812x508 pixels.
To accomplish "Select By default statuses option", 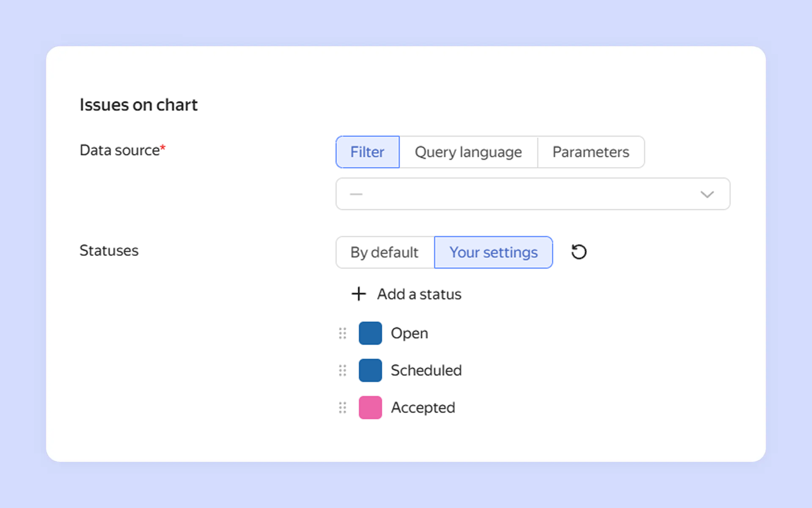I will pyautogui.click(x=384, y=253).
